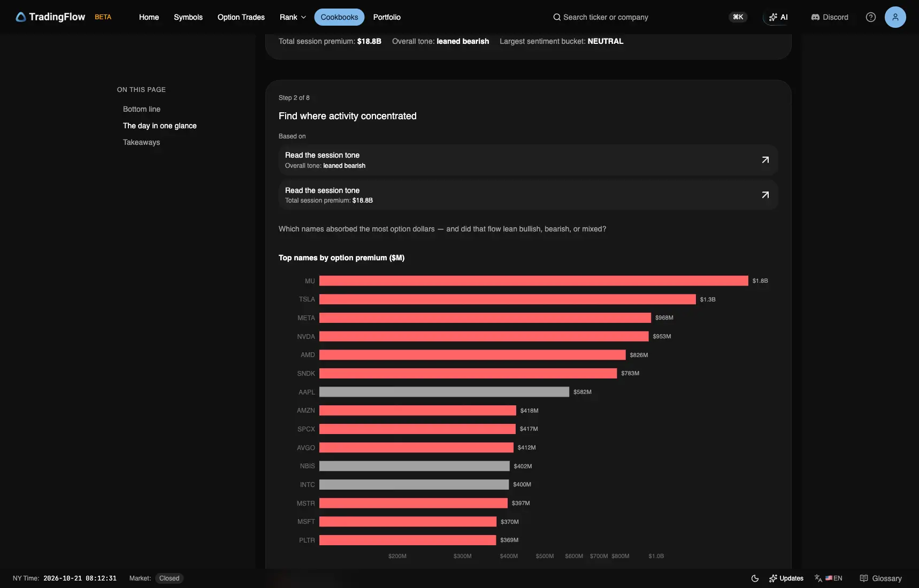Jump to Takeaways section
Viewport: 919px width, 588px height.
[142, 142]
